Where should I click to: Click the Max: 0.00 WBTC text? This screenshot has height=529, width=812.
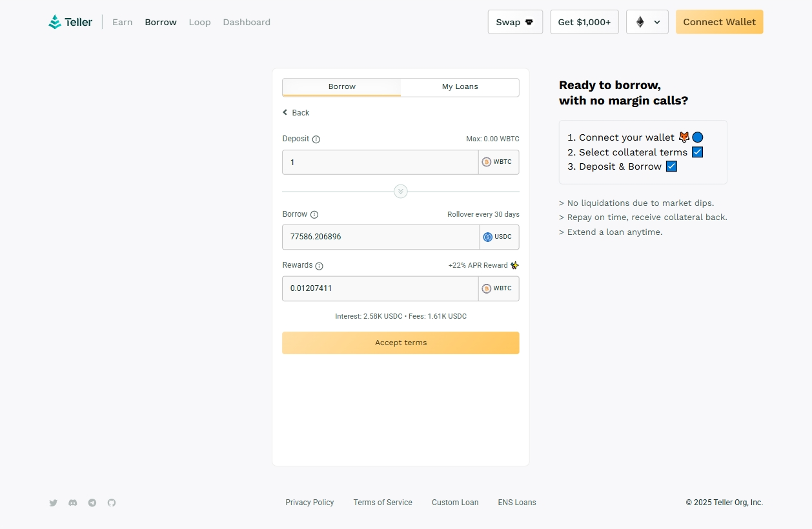(492, 139)
